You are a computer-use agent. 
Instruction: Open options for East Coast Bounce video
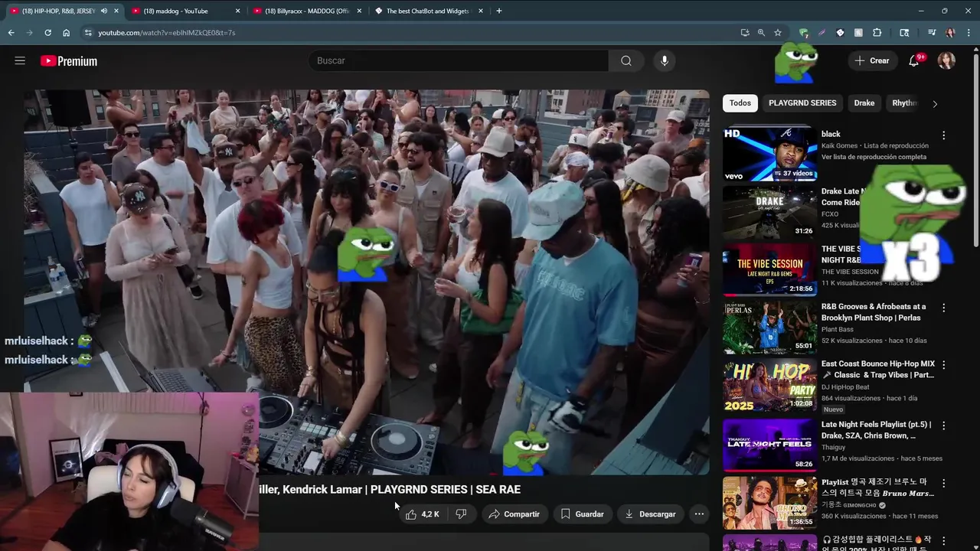coord(943,365)
